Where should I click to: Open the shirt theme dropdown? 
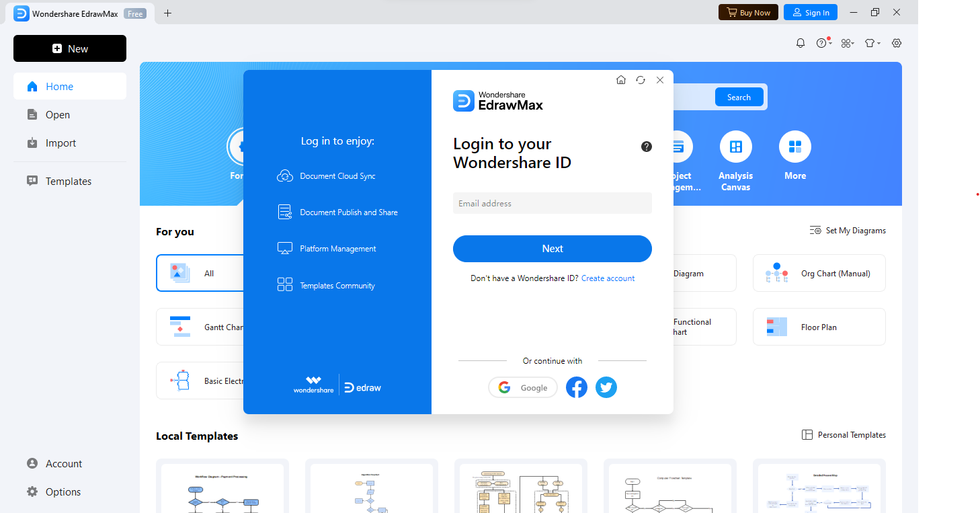pyautogui.click(x=872, y=43)
